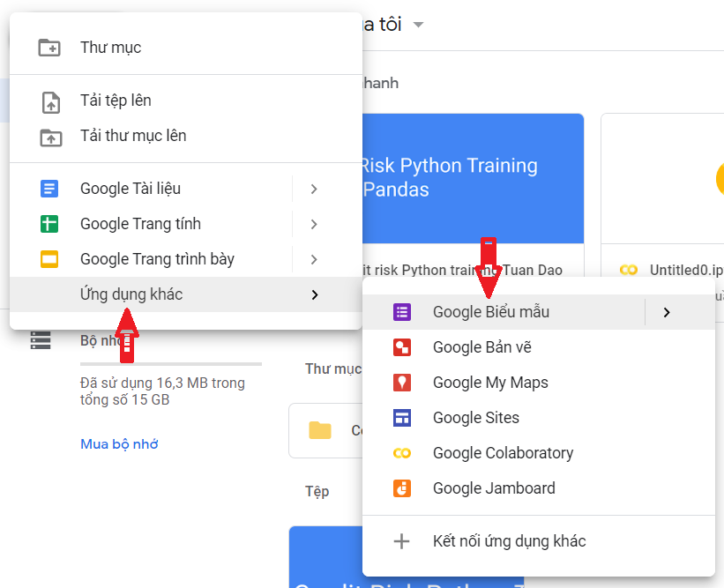The image size is (724, 588).
Task: Click the red Google Drawings icon
Action: 402,347
